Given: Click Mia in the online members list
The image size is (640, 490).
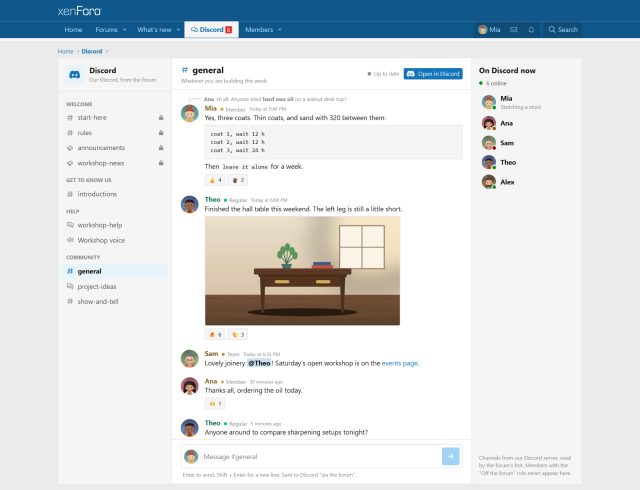Looking at the screenshot, I should 525,102.
